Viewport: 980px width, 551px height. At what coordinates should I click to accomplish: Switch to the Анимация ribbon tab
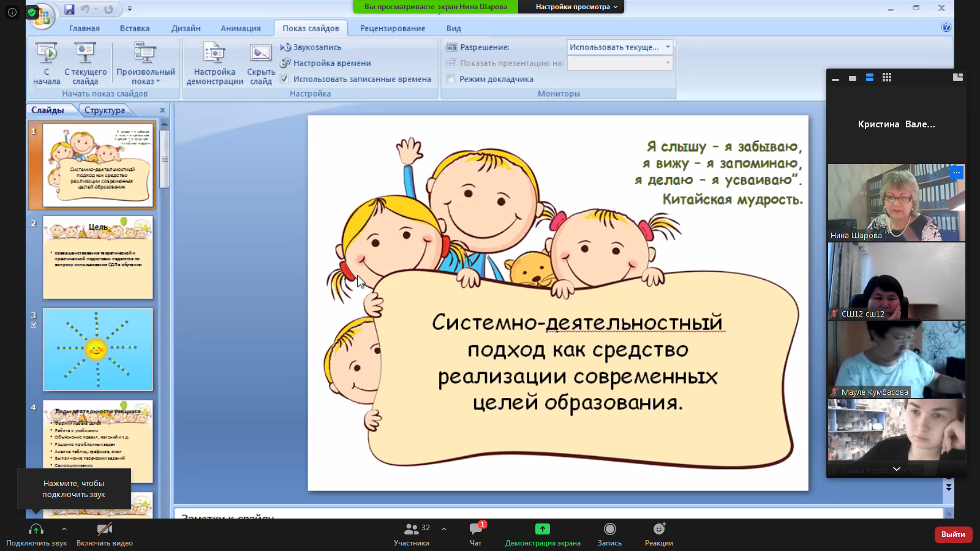[240, 28]
